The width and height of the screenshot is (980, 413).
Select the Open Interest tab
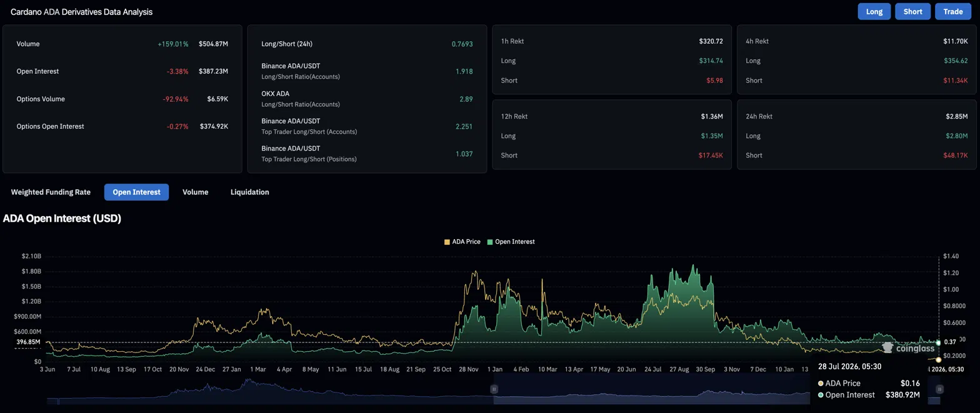pos(136,192)
